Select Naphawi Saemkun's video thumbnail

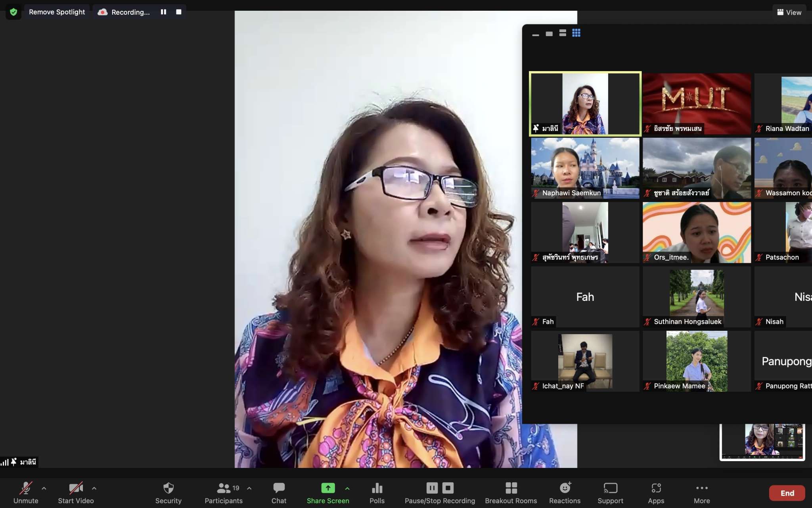(x=585, y=168)
